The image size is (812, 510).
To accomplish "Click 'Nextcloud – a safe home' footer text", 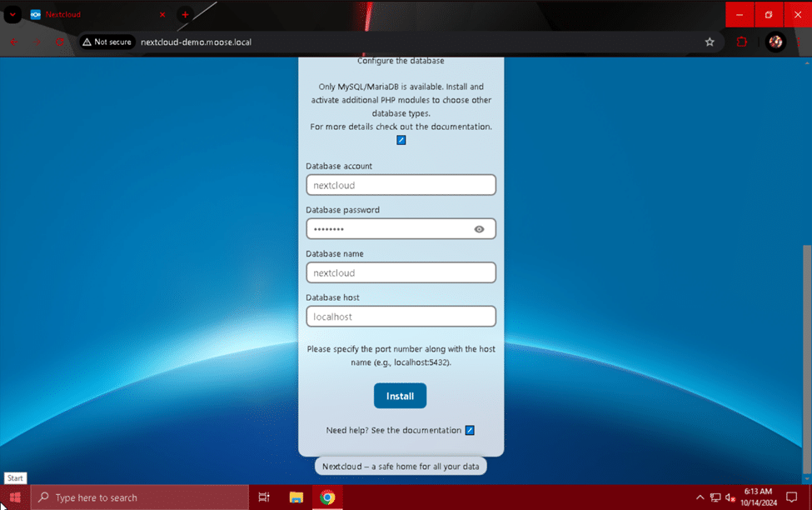I will click(x=401, y=466).
